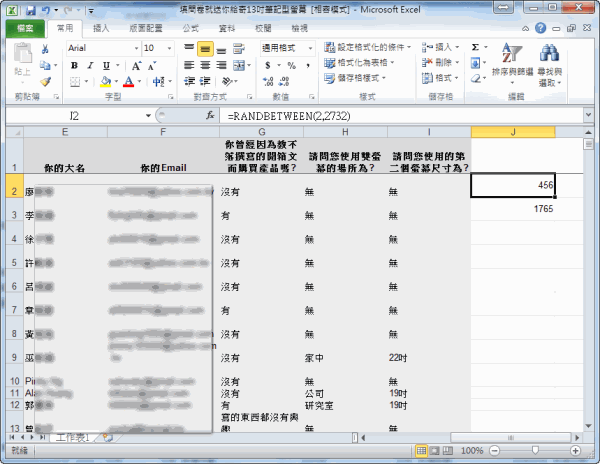Switch to the Formulas ribbon tab
Viewport: 600px width, 464px height.
tap(190, 28)
